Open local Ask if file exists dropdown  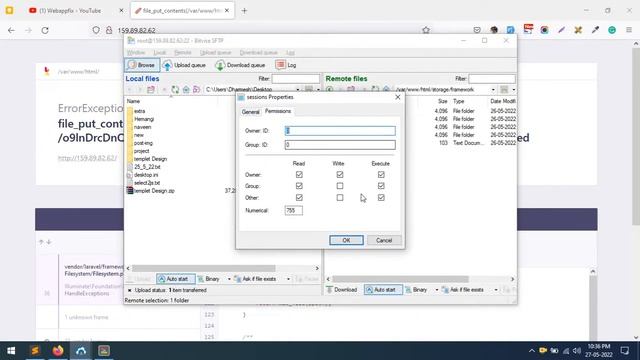288,279
